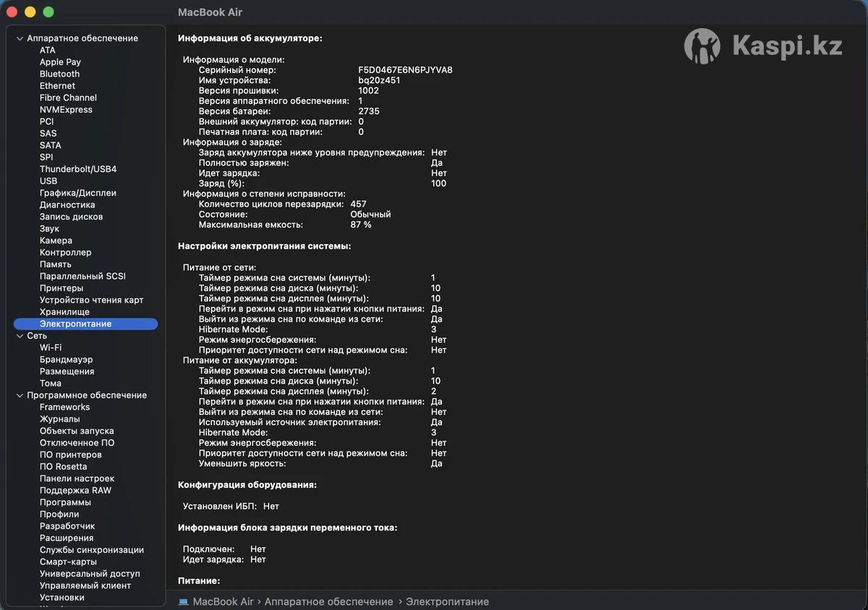
Task: Select Bluetooth in the hardware list
Action: point(59,74)
